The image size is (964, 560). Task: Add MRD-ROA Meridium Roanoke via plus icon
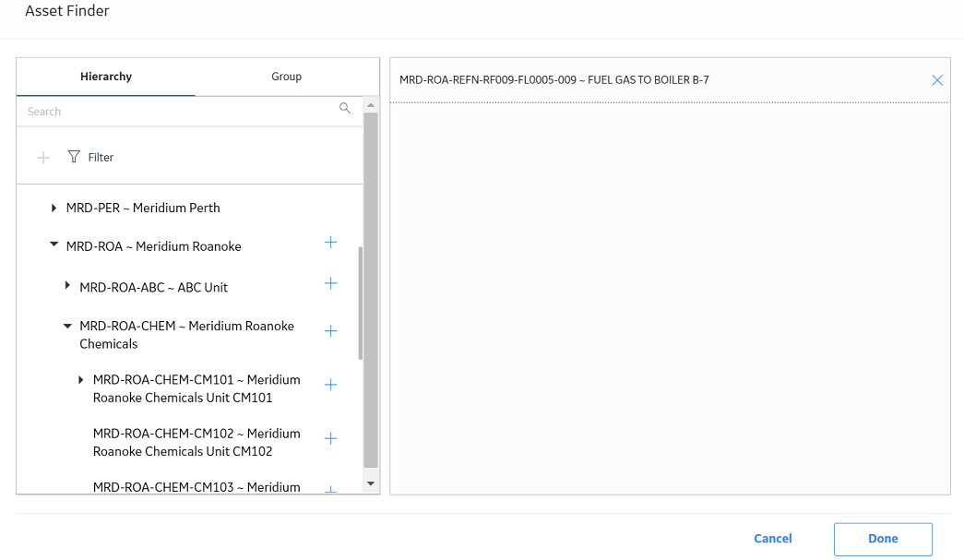(x=331, y=243)
